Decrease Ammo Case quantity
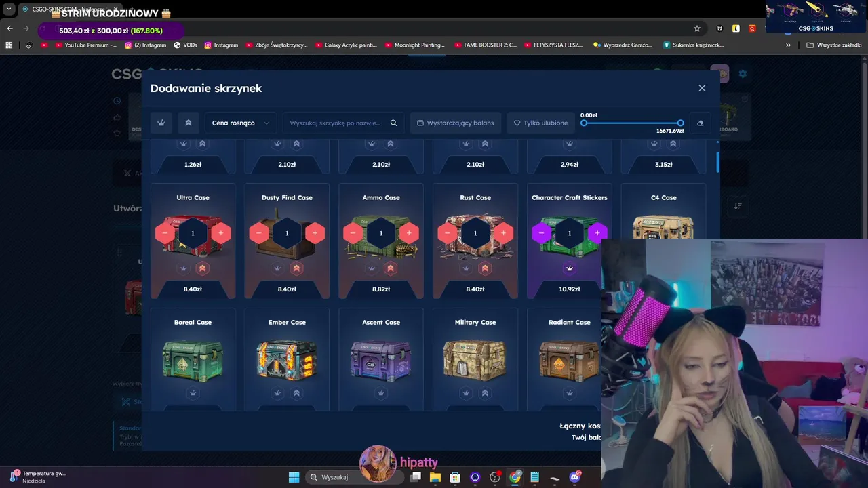868x488 pixels. click(353, 233)
